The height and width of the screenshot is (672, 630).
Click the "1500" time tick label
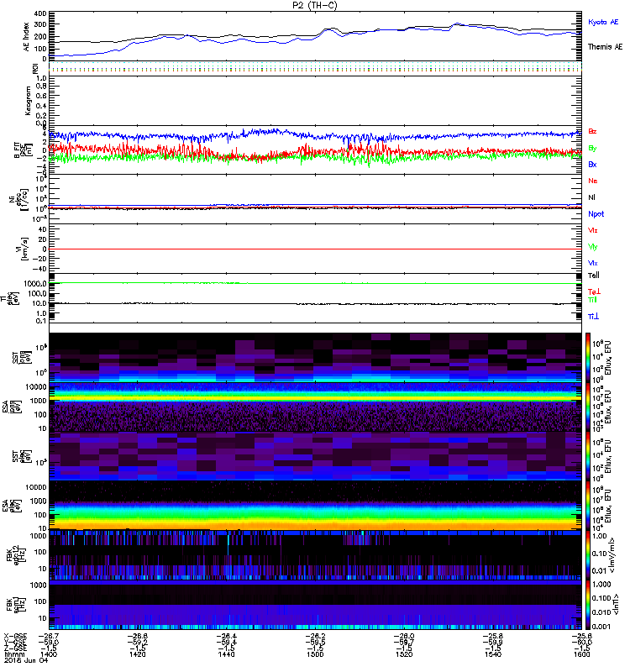pos(315,654)
